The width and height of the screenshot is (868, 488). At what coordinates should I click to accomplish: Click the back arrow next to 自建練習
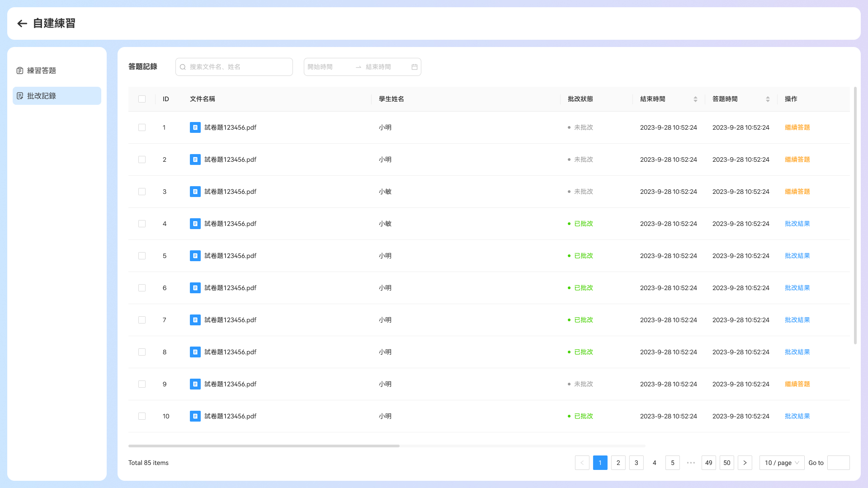(22, 23)
